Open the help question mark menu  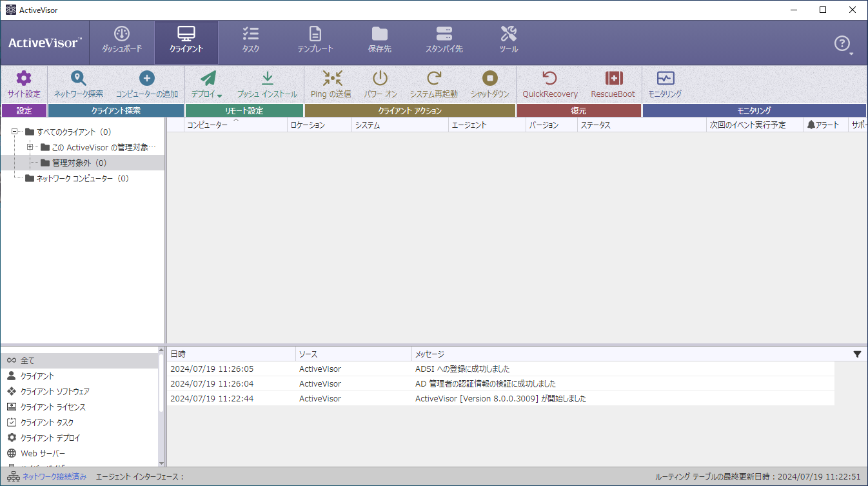pos(842,44)
